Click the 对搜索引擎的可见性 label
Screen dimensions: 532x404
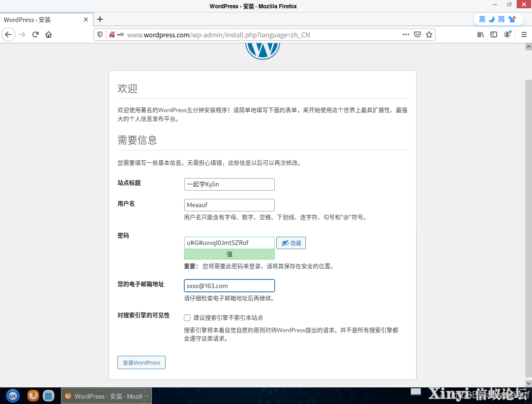tap(144, 315)
